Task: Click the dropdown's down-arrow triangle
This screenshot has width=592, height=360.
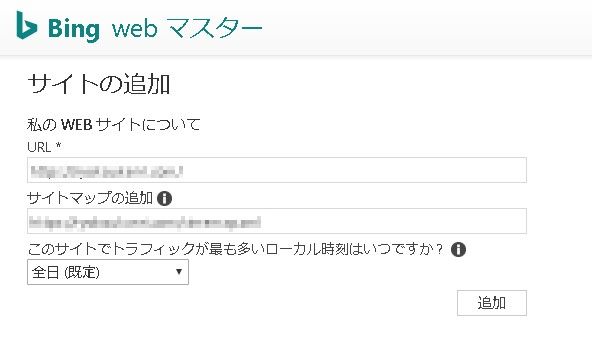Action: tap(179, 272)
